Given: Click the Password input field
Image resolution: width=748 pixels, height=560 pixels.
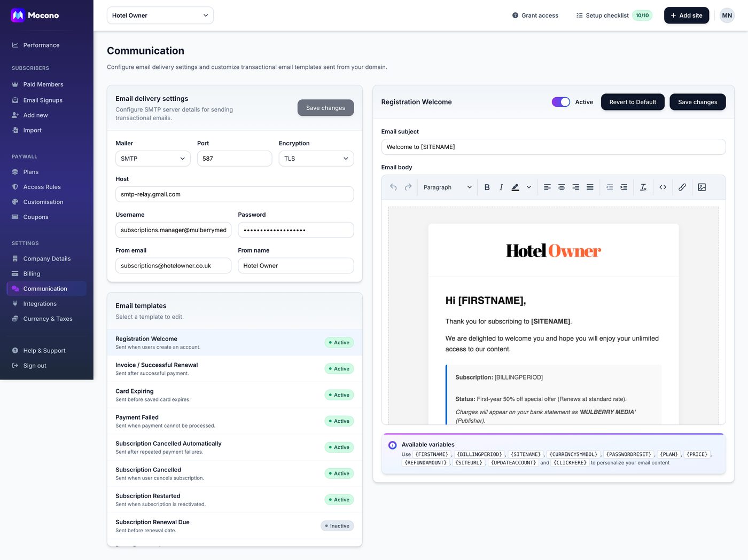Looking at the screenshot, I should point(296,230).
